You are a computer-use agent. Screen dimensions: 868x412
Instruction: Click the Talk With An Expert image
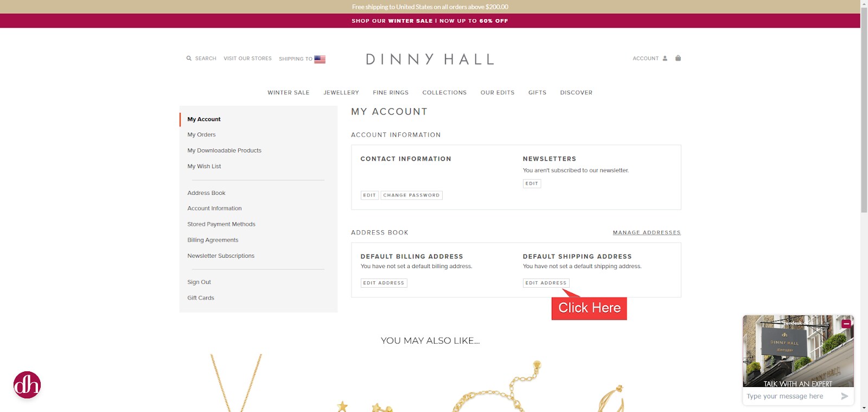798,351
